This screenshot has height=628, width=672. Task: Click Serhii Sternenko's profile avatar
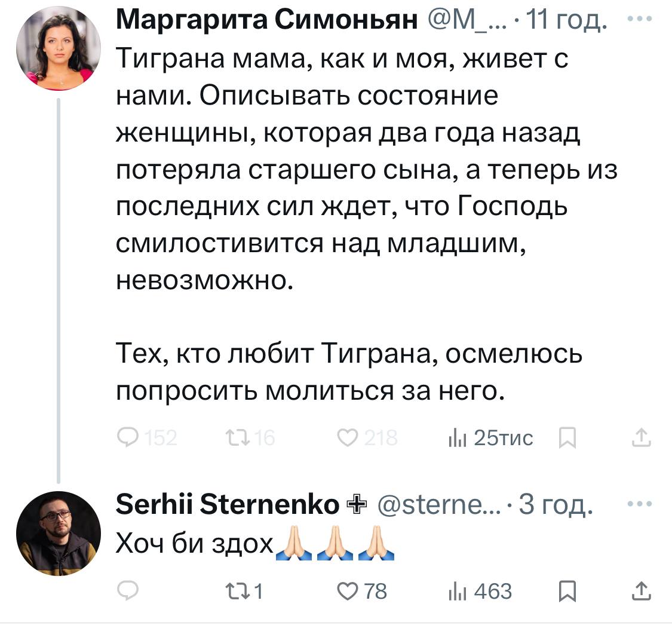click(x=59, y=533)
